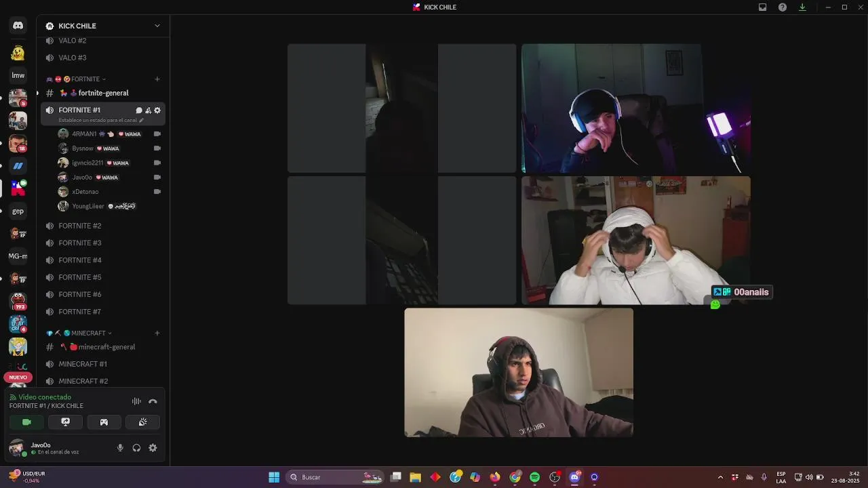
Task: Toggle noise suppression waveform icon
Action: 136,401
